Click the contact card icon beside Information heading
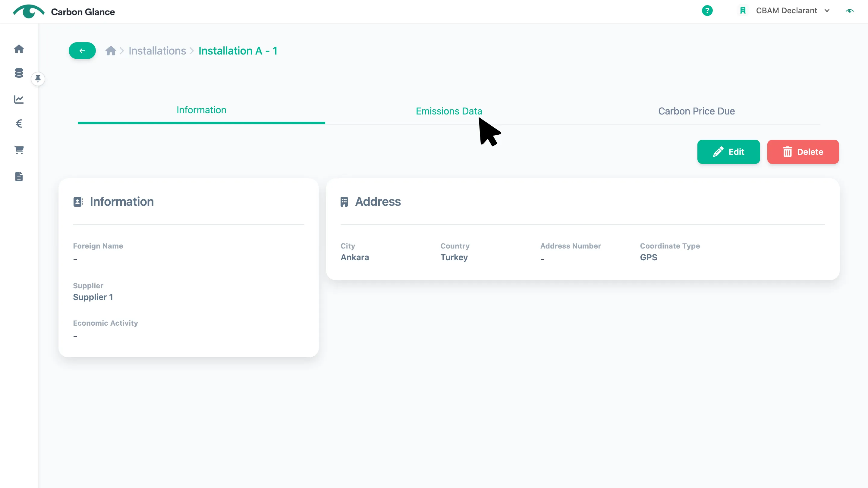 (78, 202)
